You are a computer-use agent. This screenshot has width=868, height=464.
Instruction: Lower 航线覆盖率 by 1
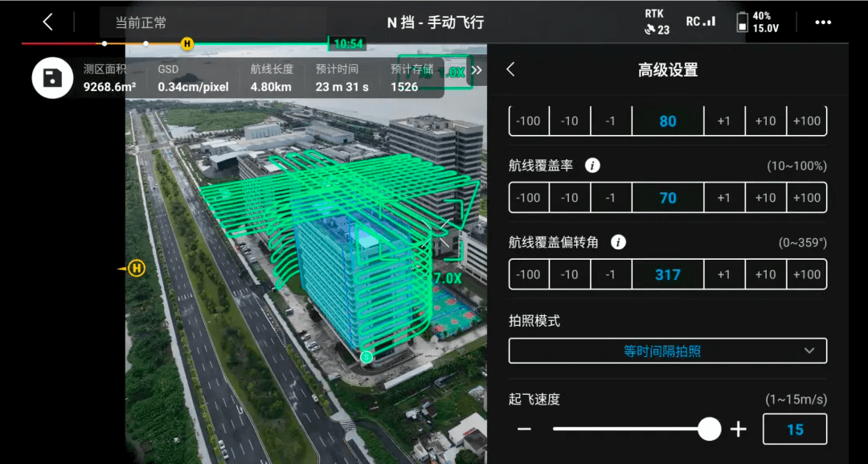[x=611, y=198]
